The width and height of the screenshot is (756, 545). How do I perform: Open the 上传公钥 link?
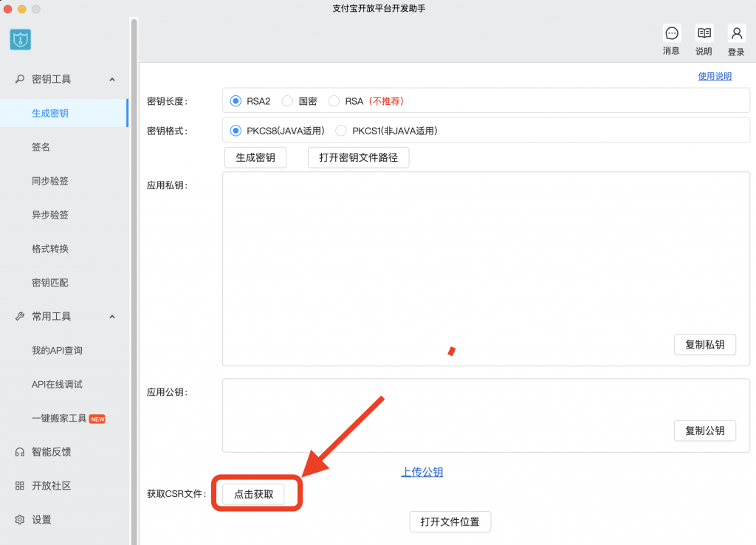pos(422,472)
